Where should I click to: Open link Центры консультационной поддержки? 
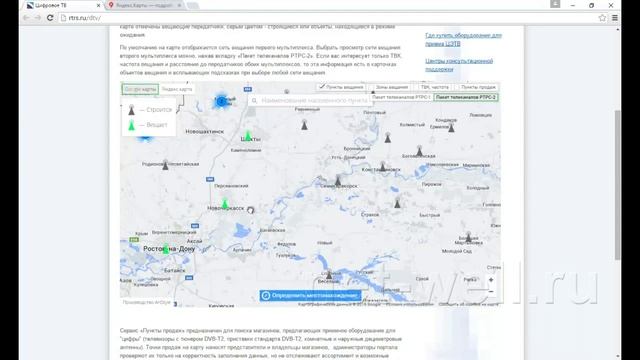tap(459, 65)
